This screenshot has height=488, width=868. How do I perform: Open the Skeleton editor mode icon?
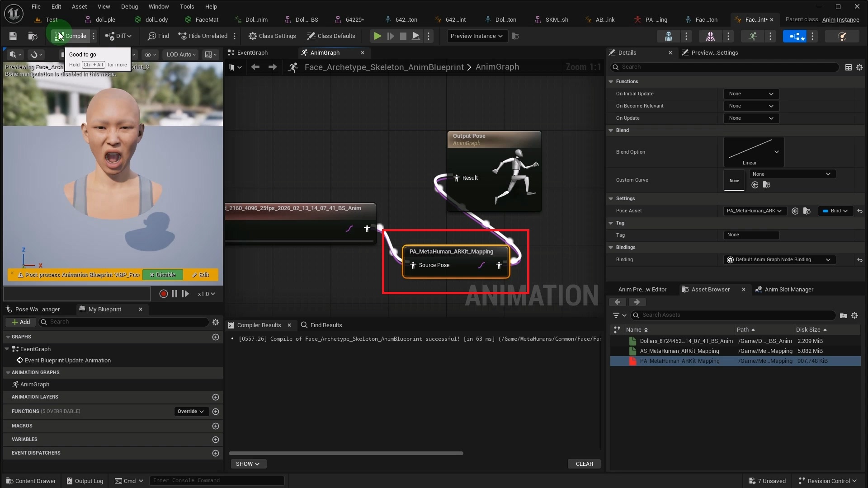[669, 36]
